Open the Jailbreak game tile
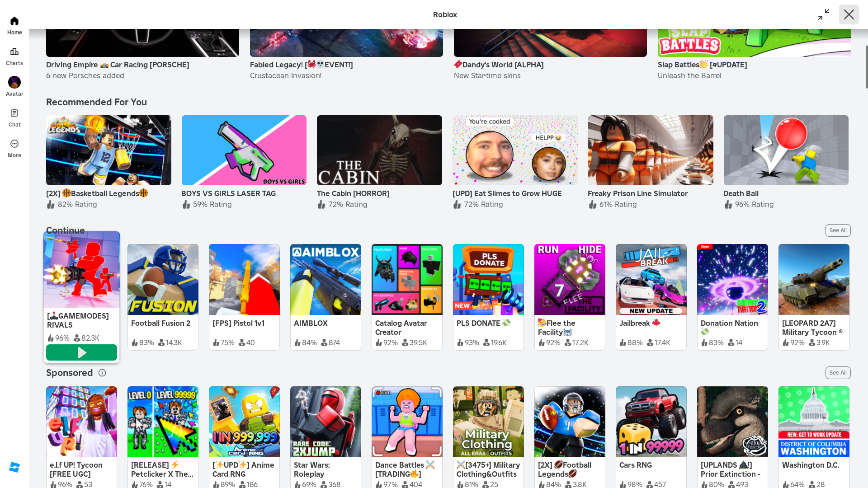The height and width of the screenshot is (488, 868). [x=651, y=280]
